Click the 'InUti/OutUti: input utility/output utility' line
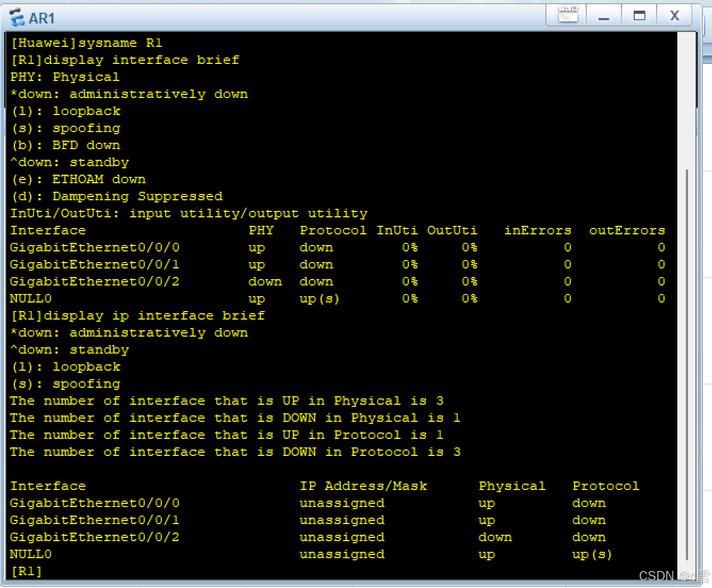Image resolution: width=712 pixels, height=588 pixels. [189, 214]
